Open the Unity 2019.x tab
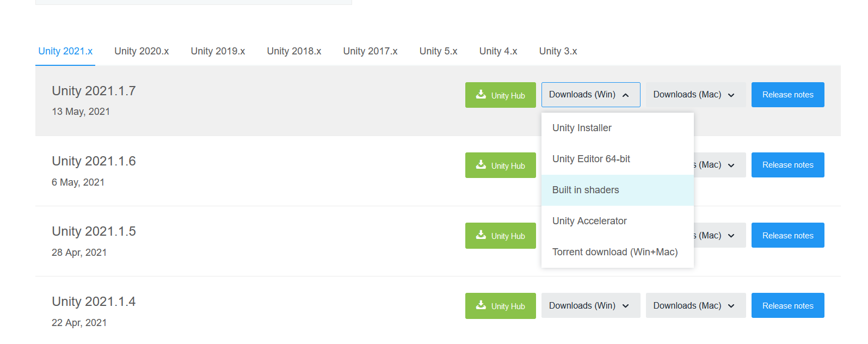This screenshot has height=344, width=868. [218, 51]
